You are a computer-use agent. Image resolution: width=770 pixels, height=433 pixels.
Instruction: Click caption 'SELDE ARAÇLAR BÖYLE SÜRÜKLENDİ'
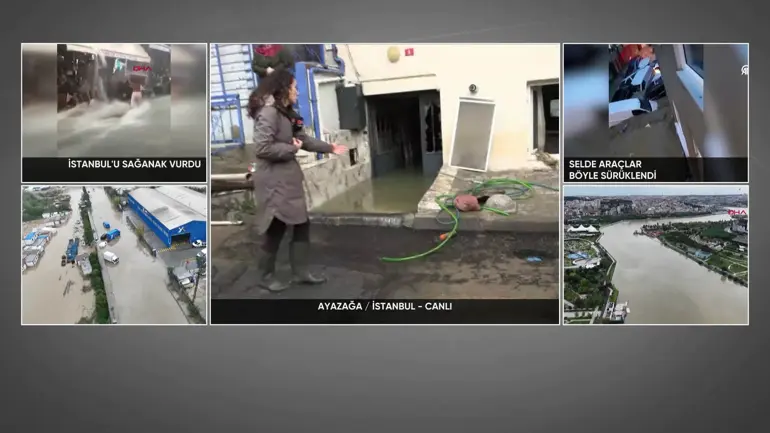(x=612, y=169)
